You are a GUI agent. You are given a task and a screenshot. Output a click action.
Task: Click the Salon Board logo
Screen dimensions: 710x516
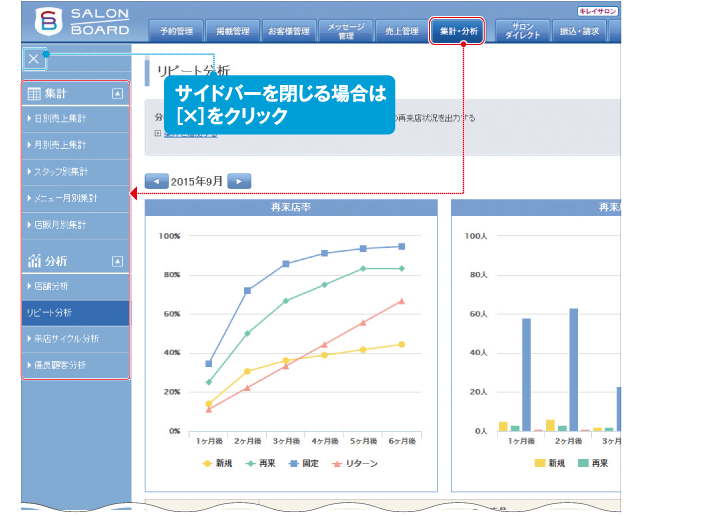(83, 23)
